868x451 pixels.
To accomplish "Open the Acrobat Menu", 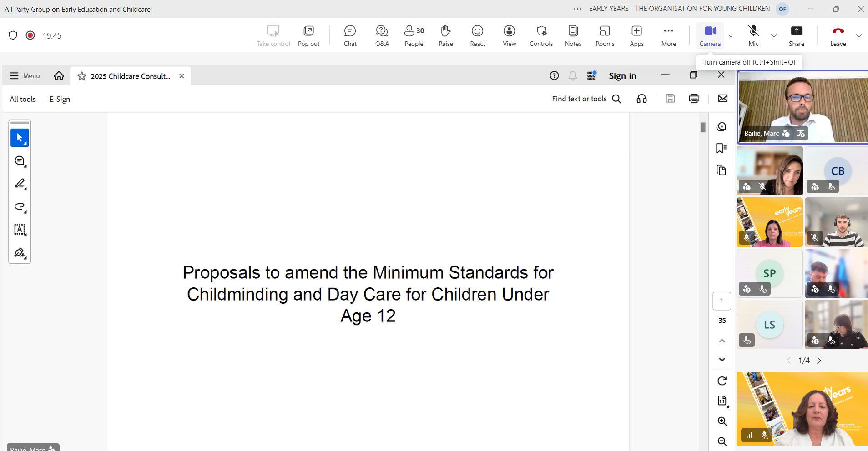I will [25, 76].
